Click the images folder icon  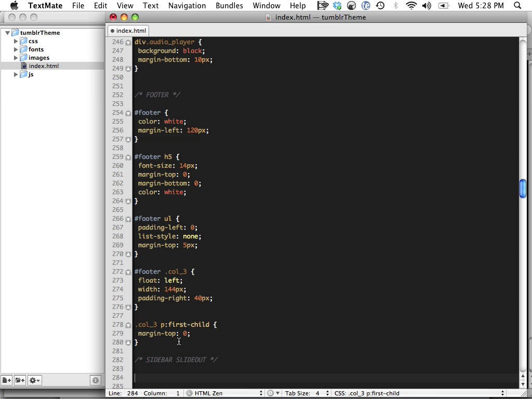tap(23, 58)
